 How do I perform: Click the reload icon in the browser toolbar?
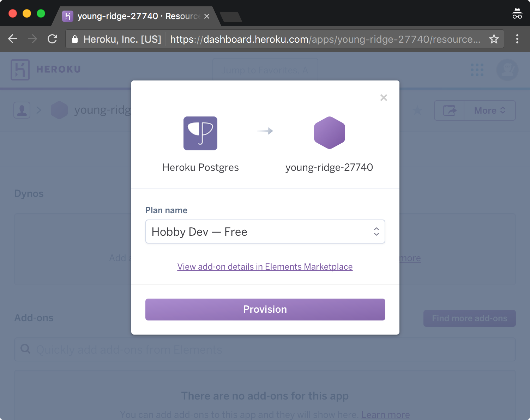point(52,39)
